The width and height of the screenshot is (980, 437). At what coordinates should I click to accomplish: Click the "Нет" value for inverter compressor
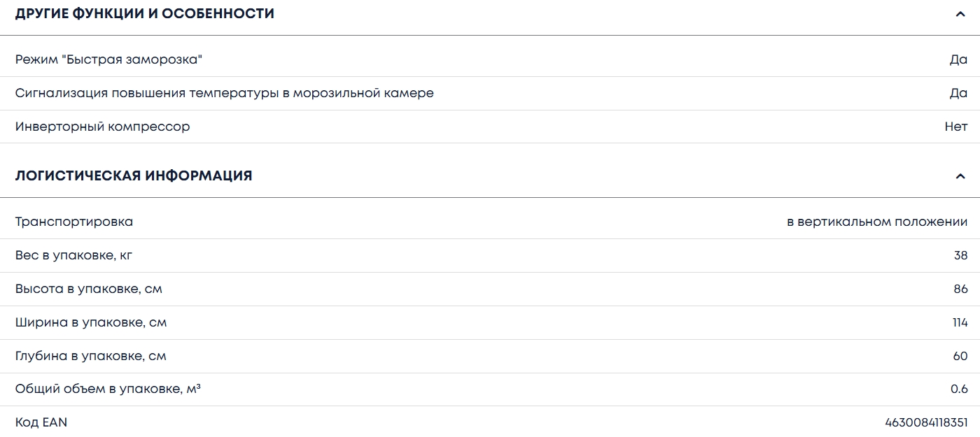click(x=955, y=127)
